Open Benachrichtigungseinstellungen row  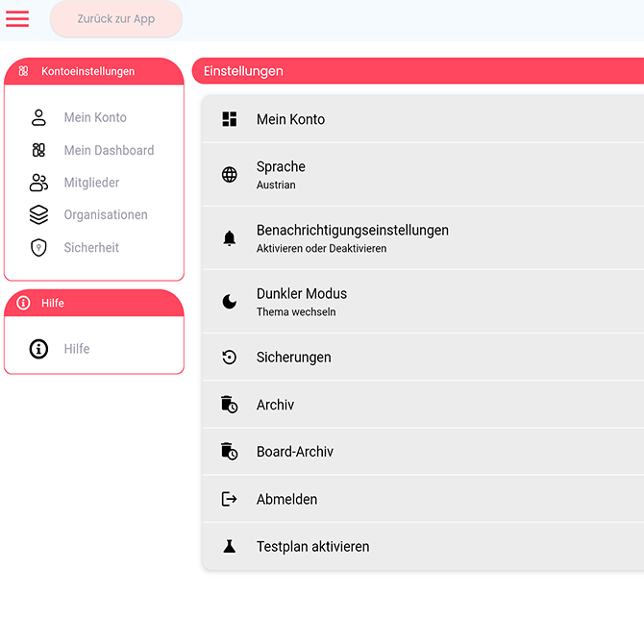423,238
